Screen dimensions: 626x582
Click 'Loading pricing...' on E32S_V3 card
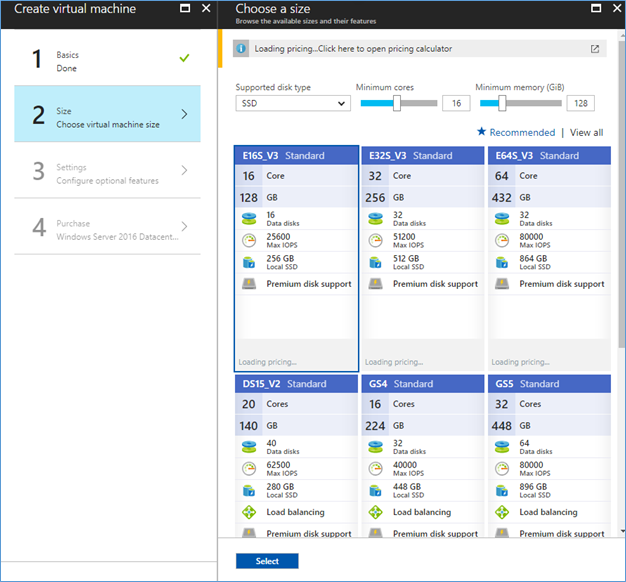[394, 362]
